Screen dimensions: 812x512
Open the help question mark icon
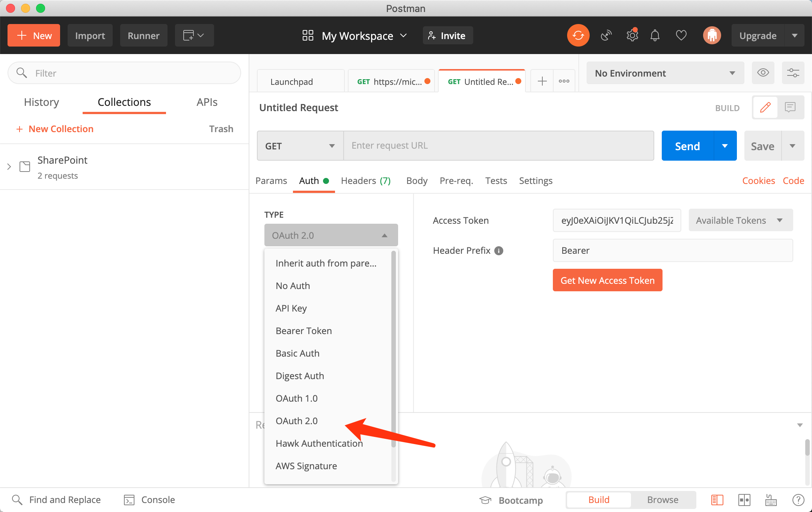[798, 500]
